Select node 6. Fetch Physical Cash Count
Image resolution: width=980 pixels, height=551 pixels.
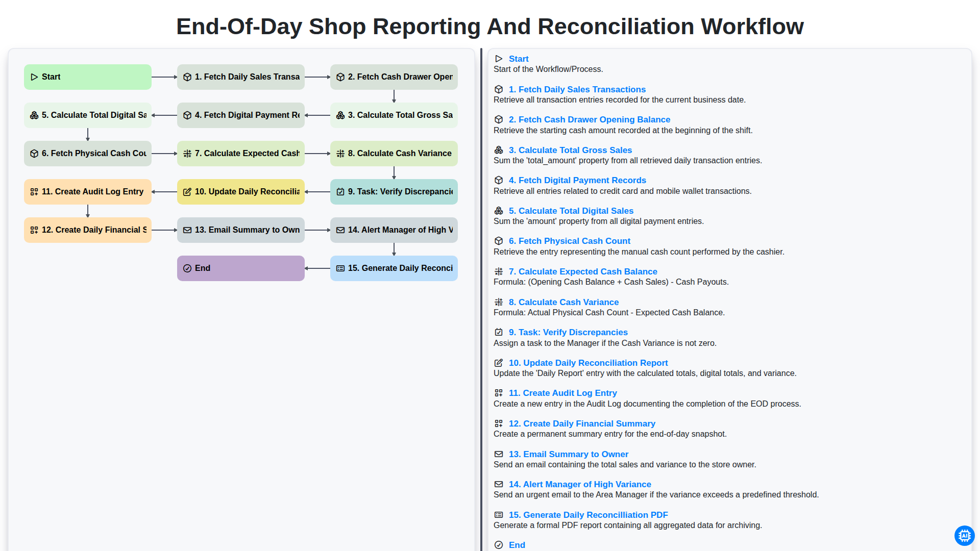tap(88, 154)
